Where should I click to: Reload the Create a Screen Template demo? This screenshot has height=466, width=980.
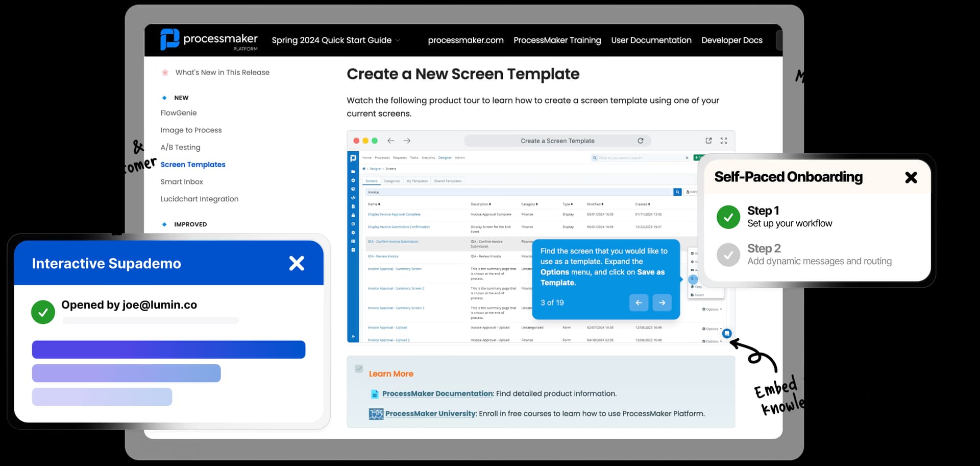(640, 141)
